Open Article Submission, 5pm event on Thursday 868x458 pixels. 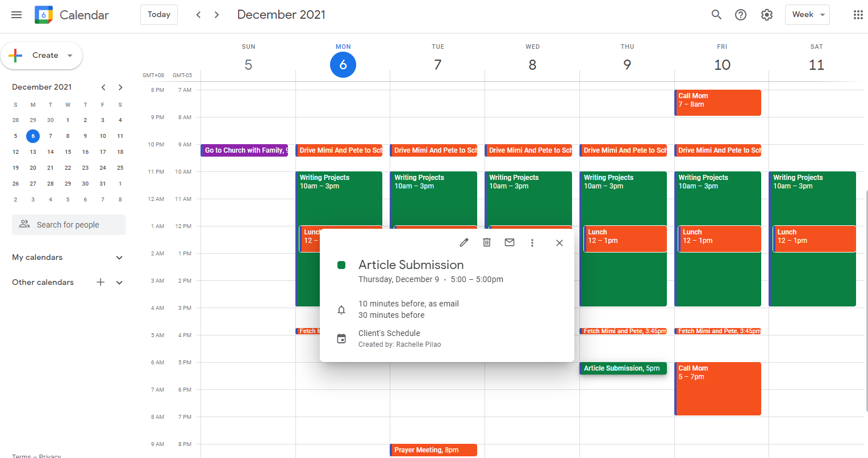(x=623, y=368)
